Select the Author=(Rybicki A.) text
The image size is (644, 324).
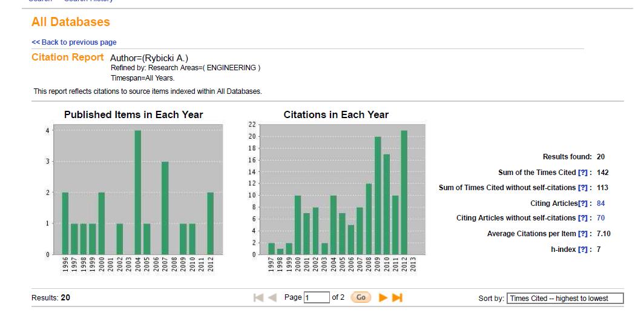pos(149,58)
